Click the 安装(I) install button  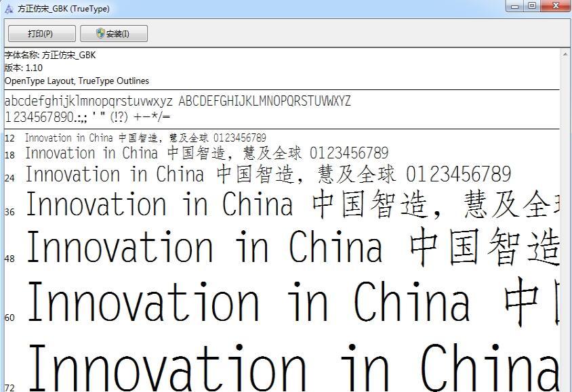(113, 34)
